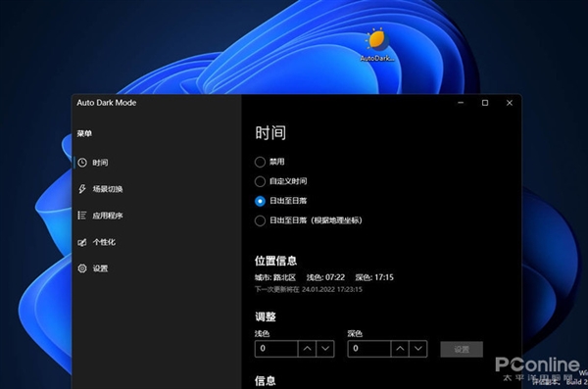Select the 自定义时间 radio option
This screenshot has width=588, height=389.
point(260,181)
